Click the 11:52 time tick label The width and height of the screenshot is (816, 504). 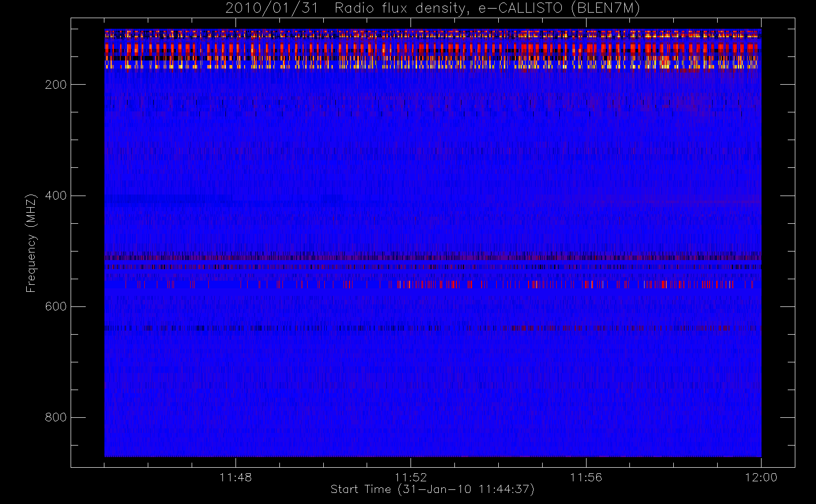coord(411,477)
